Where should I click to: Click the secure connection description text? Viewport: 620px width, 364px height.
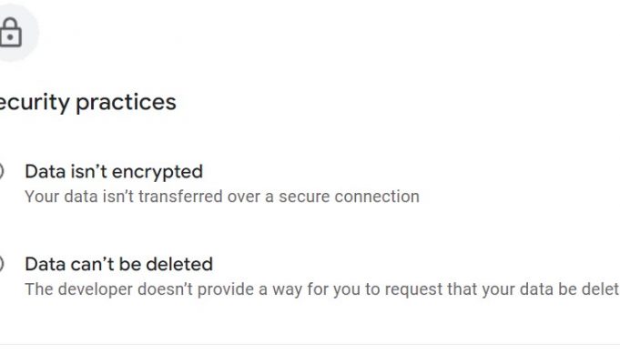click(222, 197)
